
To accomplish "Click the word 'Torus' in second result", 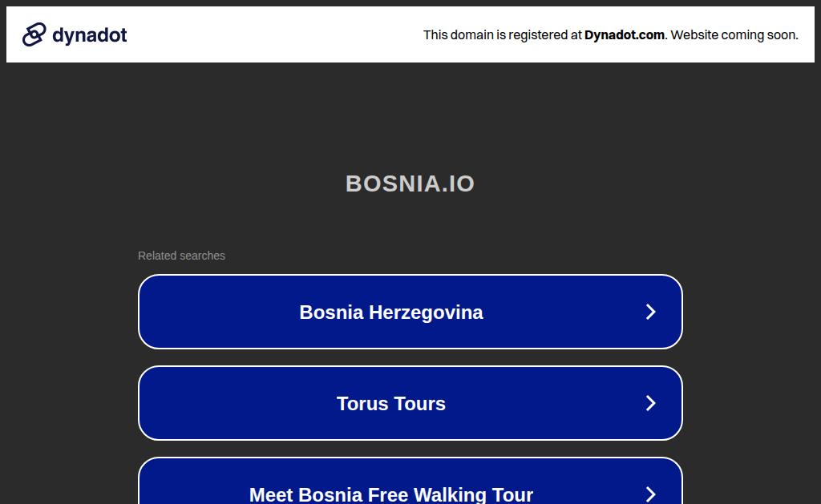I will [x=362, y=404].
